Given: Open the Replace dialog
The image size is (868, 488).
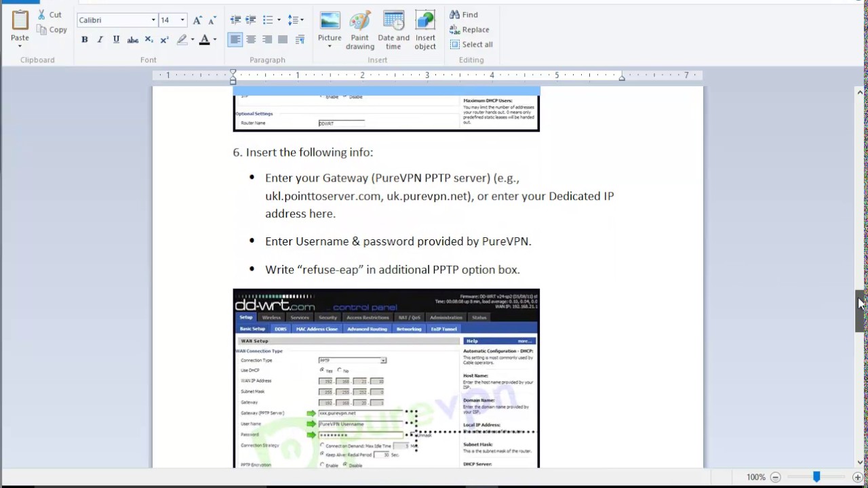Looking at the screenshot, I should click(x=469, y=29).
